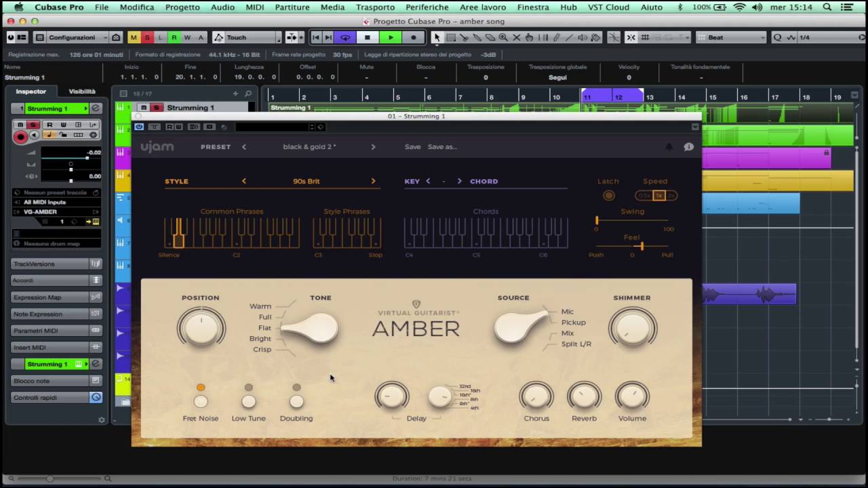
Task: Start playback with the green Play button
Action: click(x=391, y=37)
